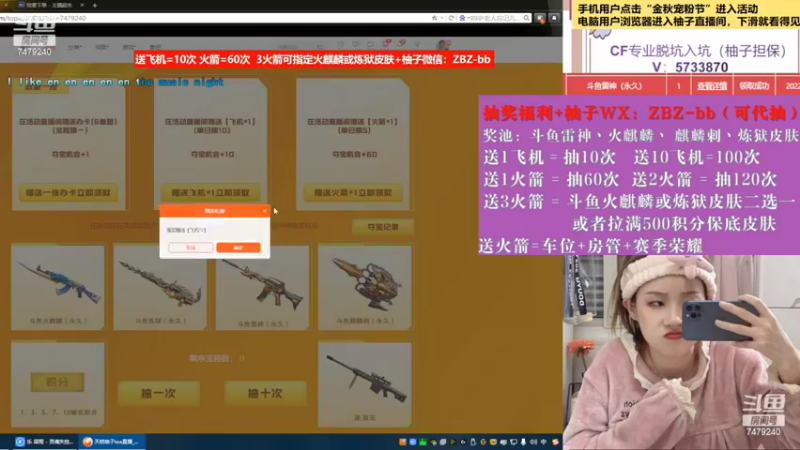The image size is (800, 450).
Task: Select the 领取成功 status cell
Action: point(754,86)
